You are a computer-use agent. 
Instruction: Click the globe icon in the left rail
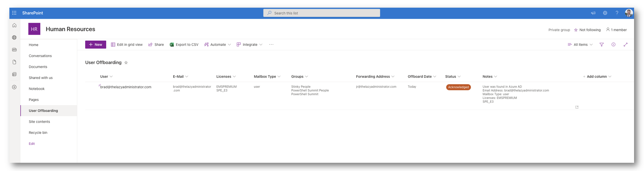(x=14, y=37)
